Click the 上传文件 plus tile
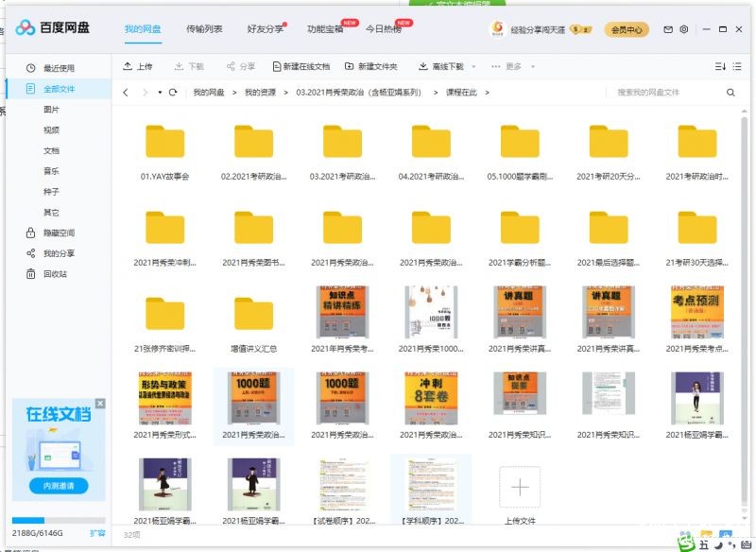This screenshot has height=552, width=756. 520,487
